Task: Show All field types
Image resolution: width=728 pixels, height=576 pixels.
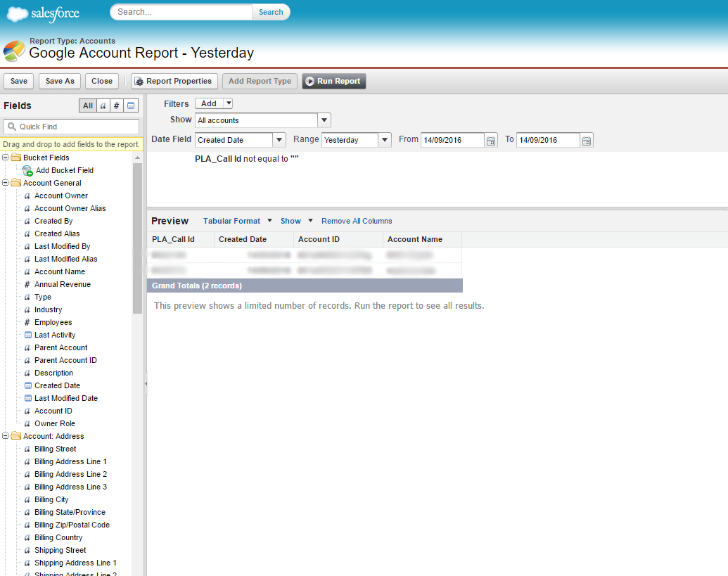Action: click(x=88, y=105)
